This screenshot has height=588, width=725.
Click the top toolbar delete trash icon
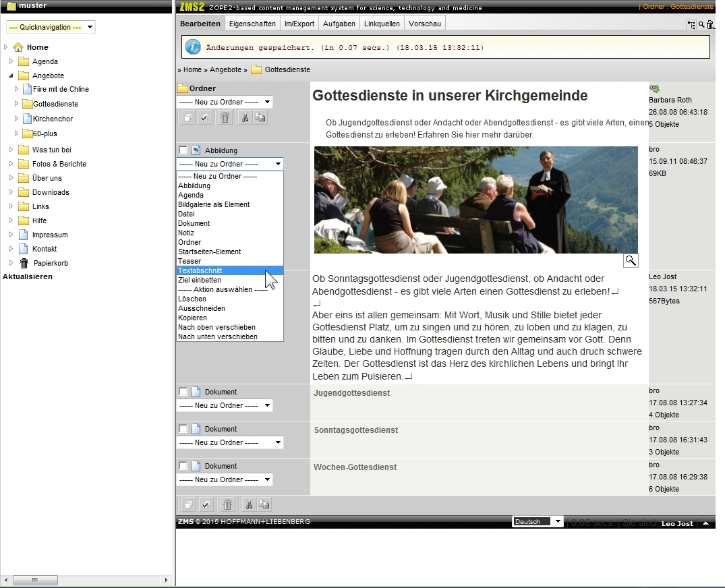225,117
